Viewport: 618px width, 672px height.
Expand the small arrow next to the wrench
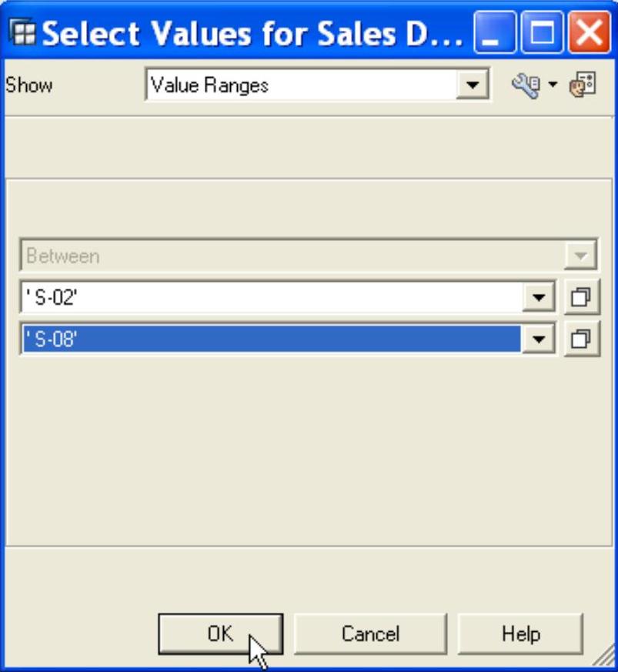553,85
